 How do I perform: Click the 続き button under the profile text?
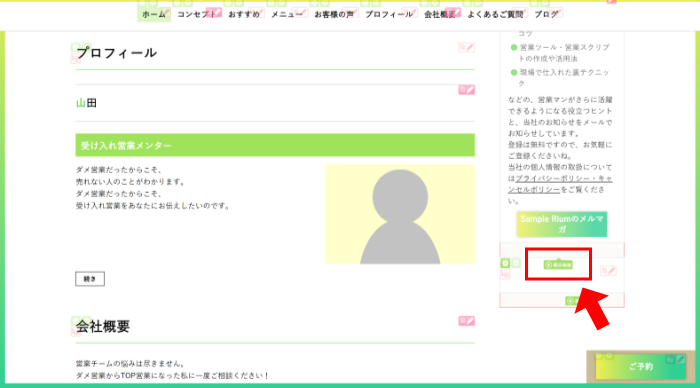[x=90, y=279]
